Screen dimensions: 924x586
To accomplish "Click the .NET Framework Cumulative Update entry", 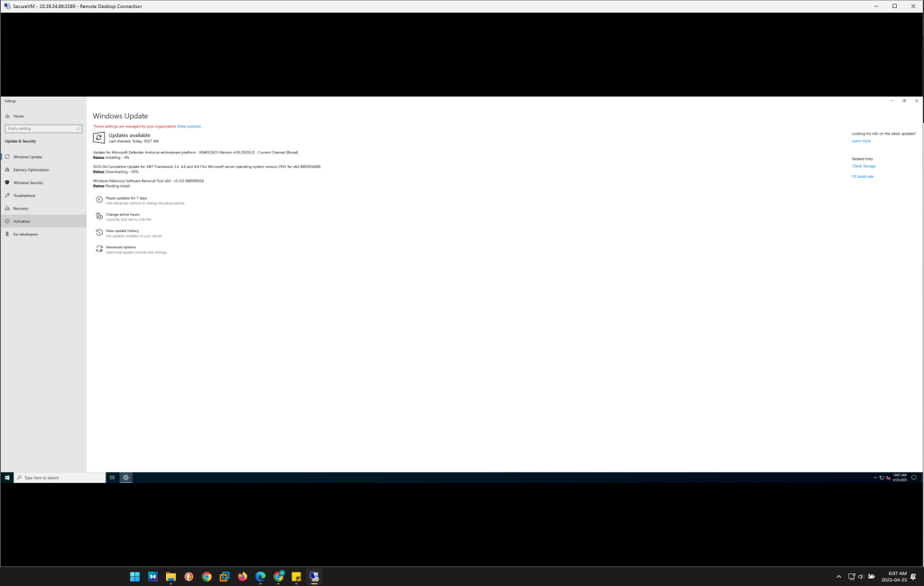I will [207, 166].
